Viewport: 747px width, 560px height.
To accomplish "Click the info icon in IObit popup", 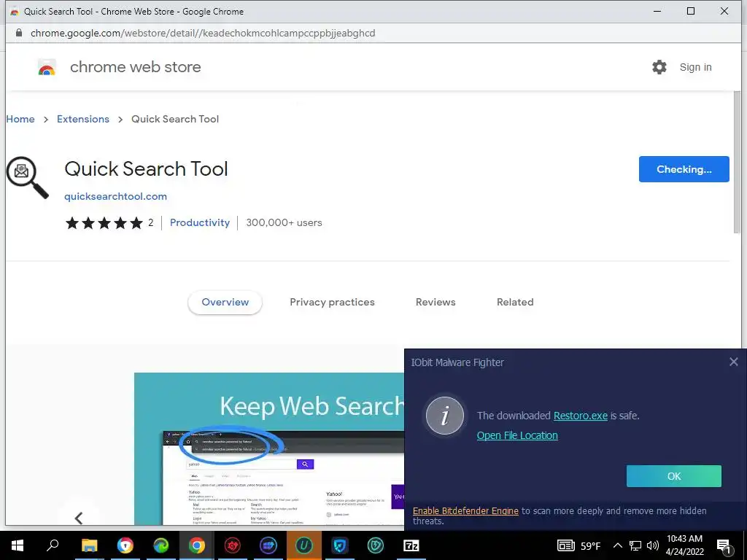I will [x=444, y=416].
